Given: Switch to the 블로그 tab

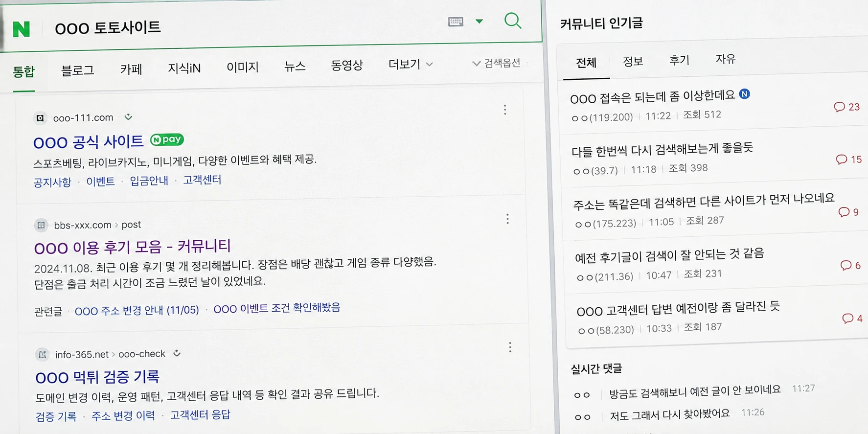Looking at the screenshot, I should pyautogui.click(x=77, y=70).
